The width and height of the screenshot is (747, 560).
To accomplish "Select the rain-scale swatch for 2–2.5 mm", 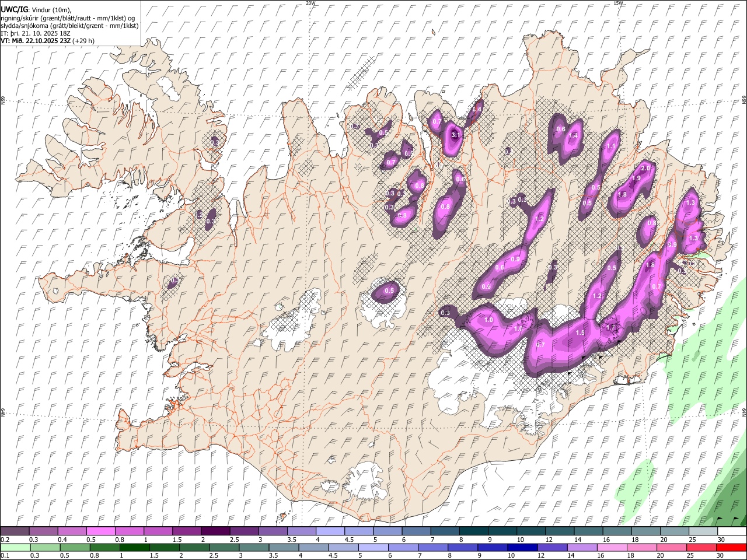I will coord(196,547).
